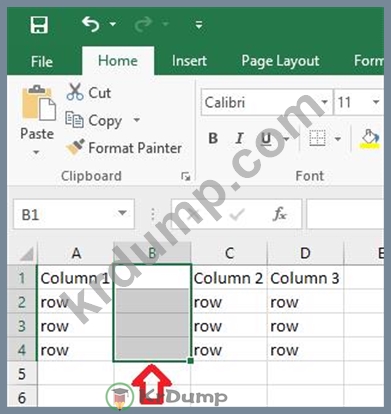Toggle Bold formatting
This screenshot has height=414, width=391.
click(x=213, y=138)
